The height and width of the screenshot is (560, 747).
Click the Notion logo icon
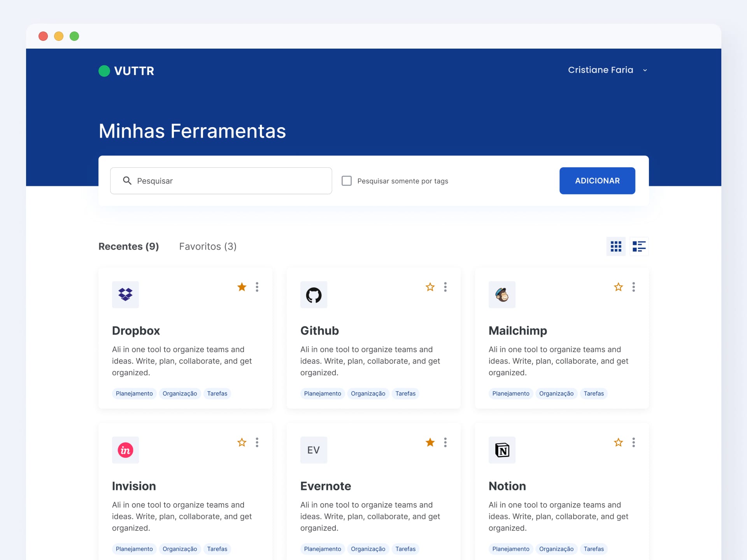coord(502,450)
